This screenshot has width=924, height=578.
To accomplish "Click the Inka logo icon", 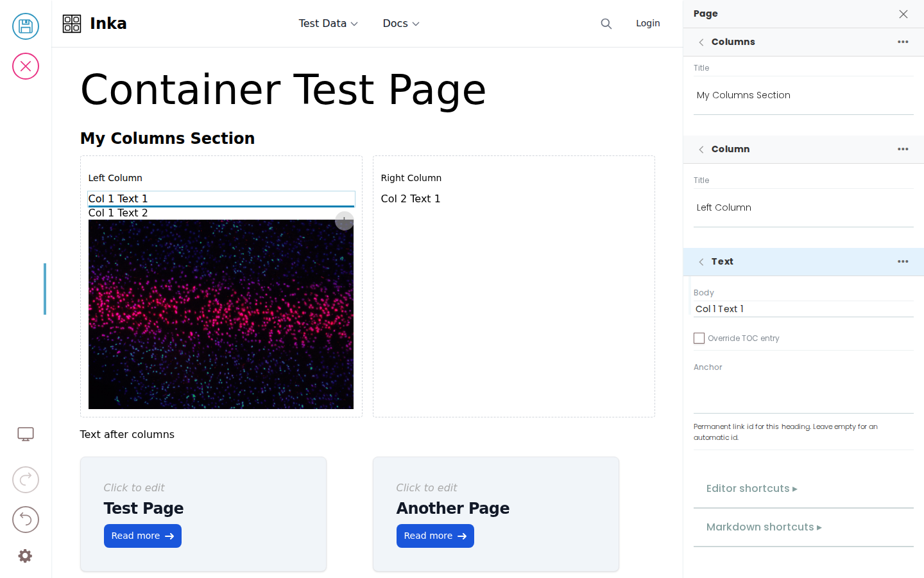I will [72, 24].
